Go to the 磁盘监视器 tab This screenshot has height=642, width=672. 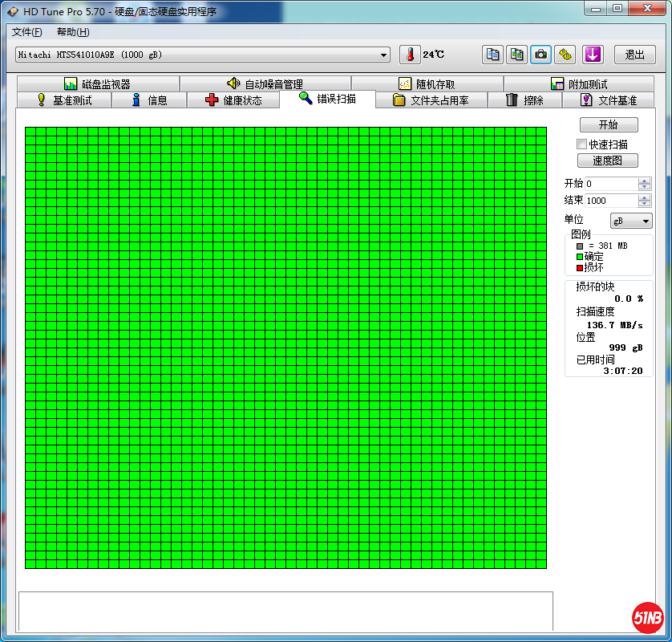click(97, 84)
